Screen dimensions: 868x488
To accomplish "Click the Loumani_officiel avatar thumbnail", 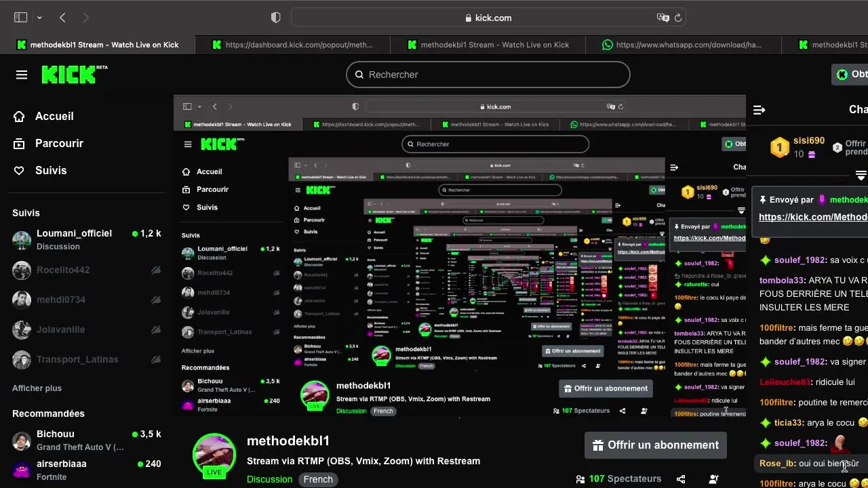I will (22, 240).
